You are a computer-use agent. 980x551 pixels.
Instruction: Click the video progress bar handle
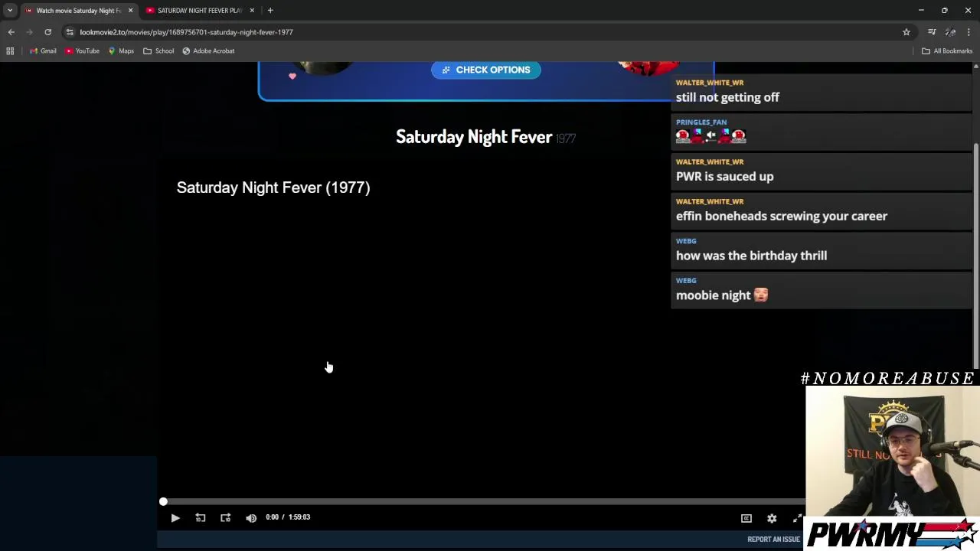(163, 502)
